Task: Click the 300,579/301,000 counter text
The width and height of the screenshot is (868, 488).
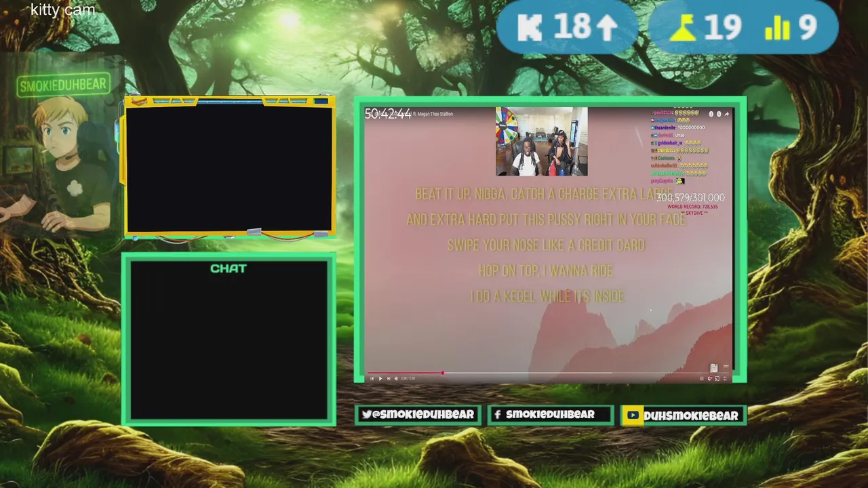Action: pyautogui.click(x=690, y=197)
